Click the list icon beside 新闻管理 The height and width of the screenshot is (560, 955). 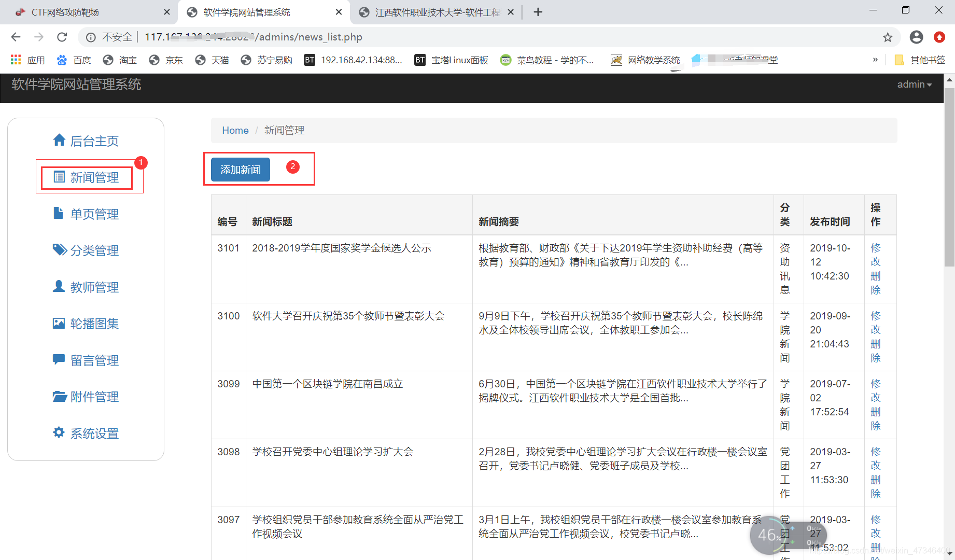click(x=59, y=177)
